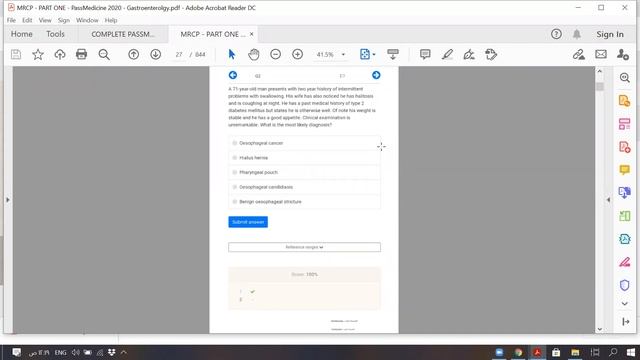
Task: Go to next page arrow
Action: click(156, 54)
